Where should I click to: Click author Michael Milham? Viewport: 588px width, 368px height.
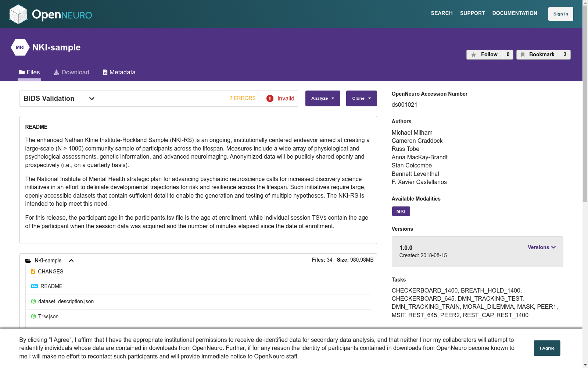[412, 132]
